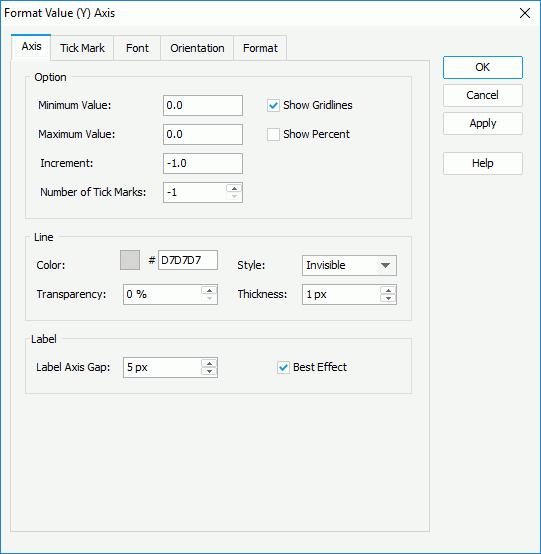Open Help for this dialog
This screenshot has width=541, height=554.
[x=483, y=163]
